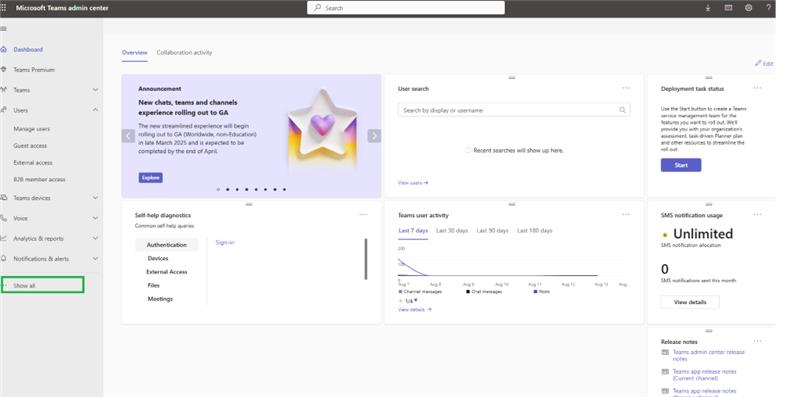
Task: Select the Last 30 days tab
Action: (452, 231)
